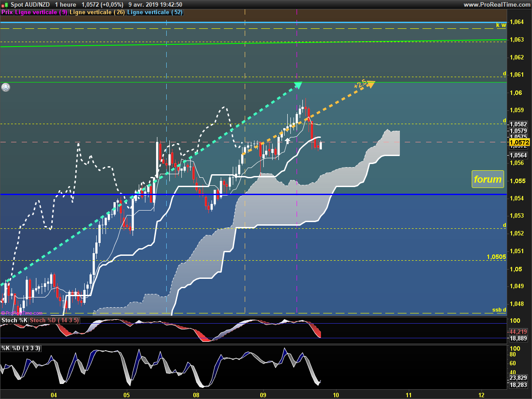
Task: Click date label 09 on the time axis
Action: [263, 395]
